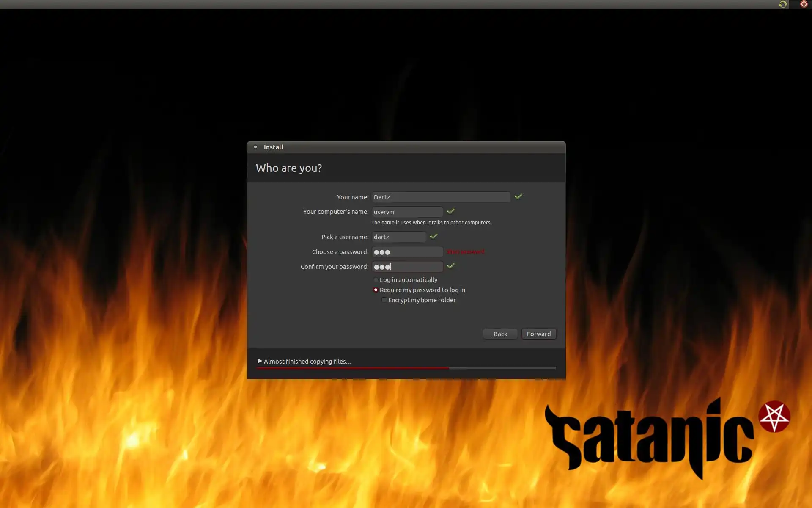Click the power button in top panel
The height and width of the screenshot is (508, 812).
(x=804, y=4)
